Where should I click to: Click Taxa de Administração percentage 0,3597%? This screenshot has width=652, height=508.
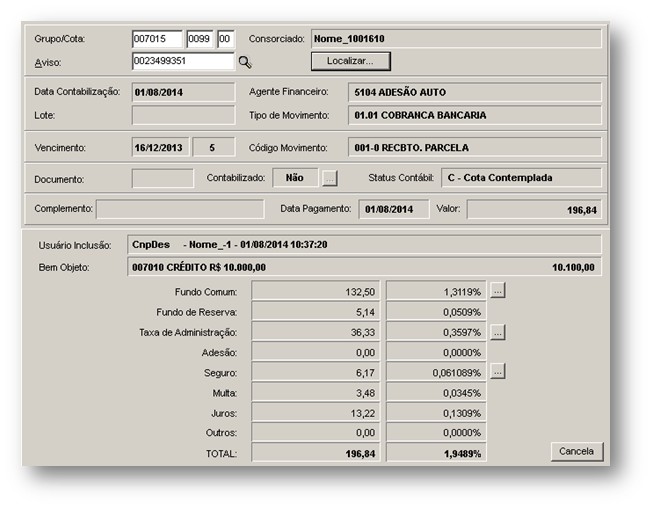click(x=436, y=332)
